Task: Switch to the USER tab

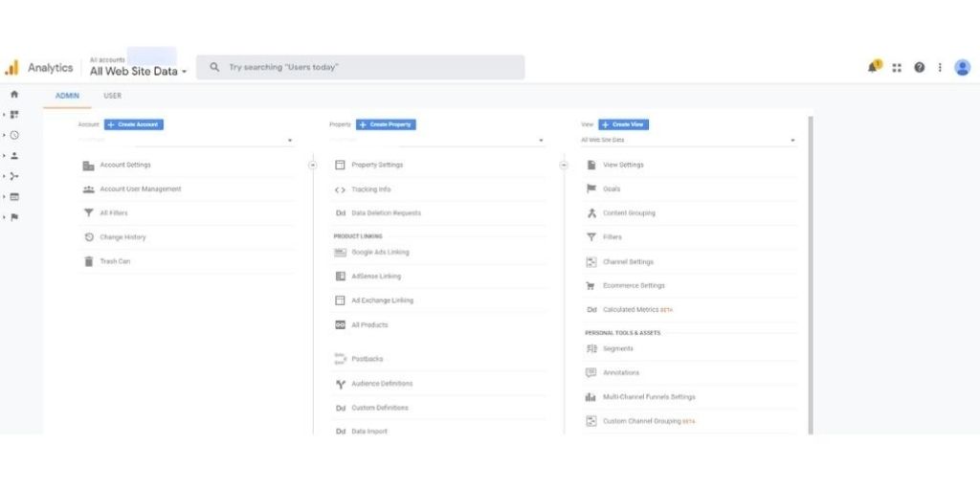Action: point(113,96)
